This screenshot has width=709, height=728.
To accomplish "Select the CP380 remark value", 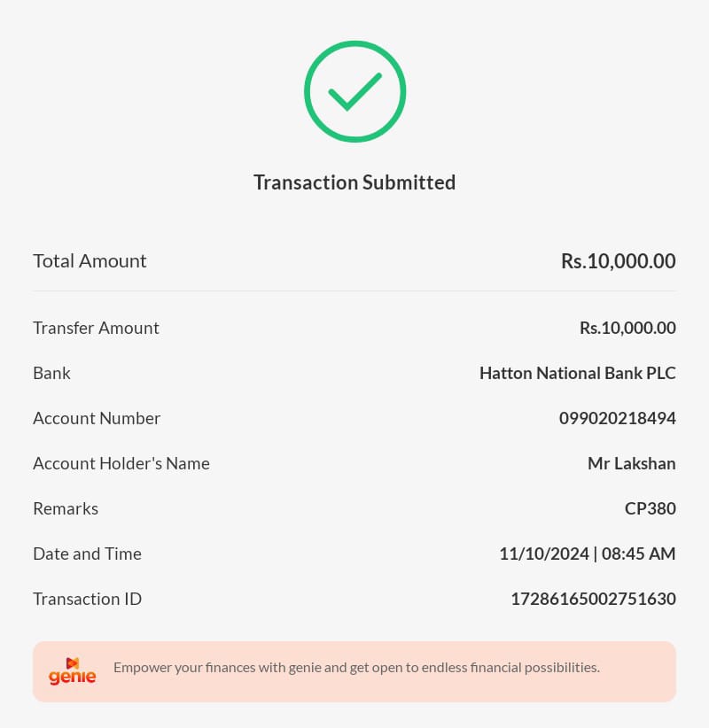I will (x=650, y=508).
